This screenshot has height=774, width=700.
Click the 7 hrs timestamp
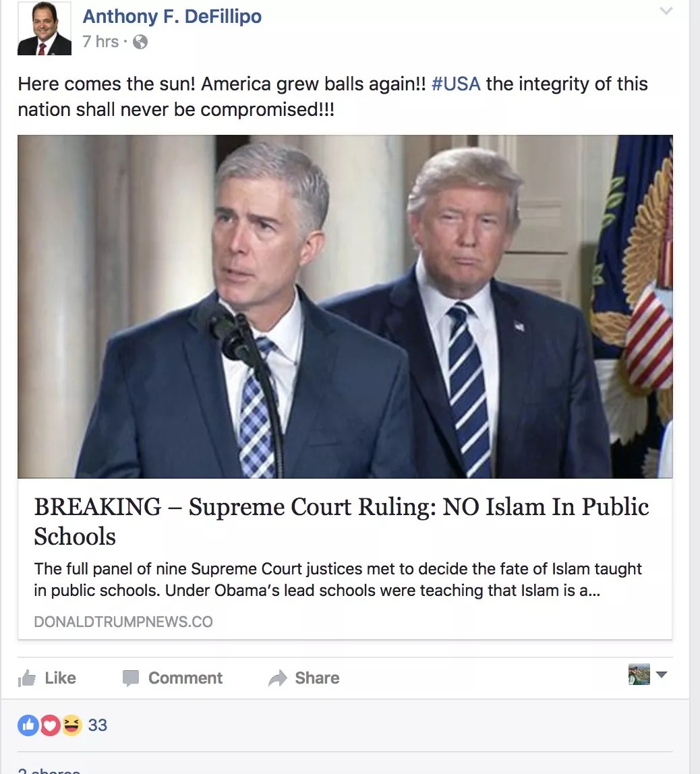point(100,42)
